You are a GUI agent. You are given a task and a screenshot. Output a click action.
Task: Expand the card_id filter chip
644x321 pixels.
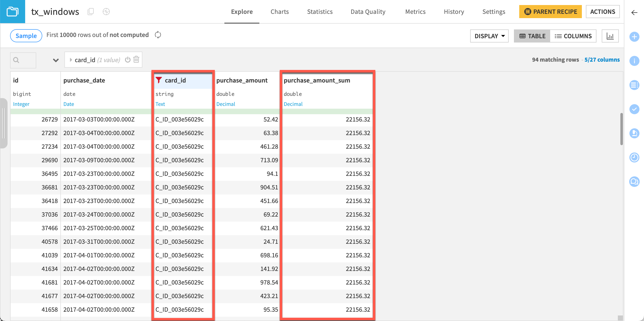click(x=71, y=60)
